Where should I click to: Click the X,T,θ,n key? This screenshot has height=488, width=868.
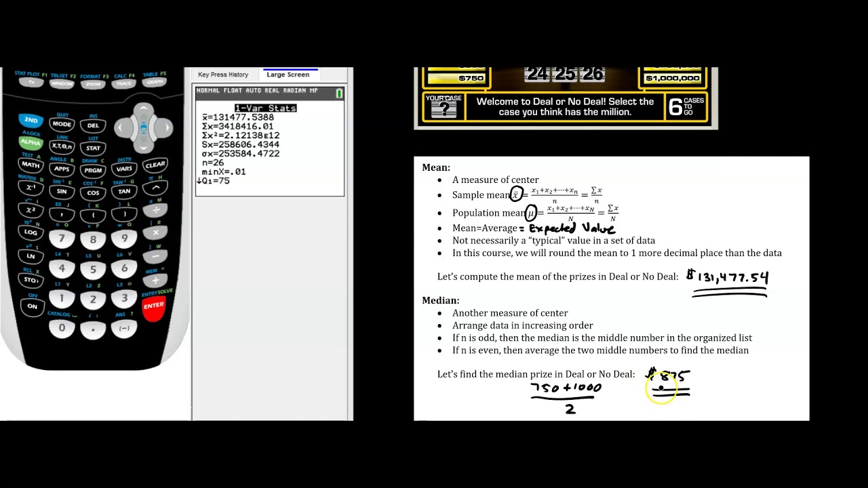(x=62, y=146)
